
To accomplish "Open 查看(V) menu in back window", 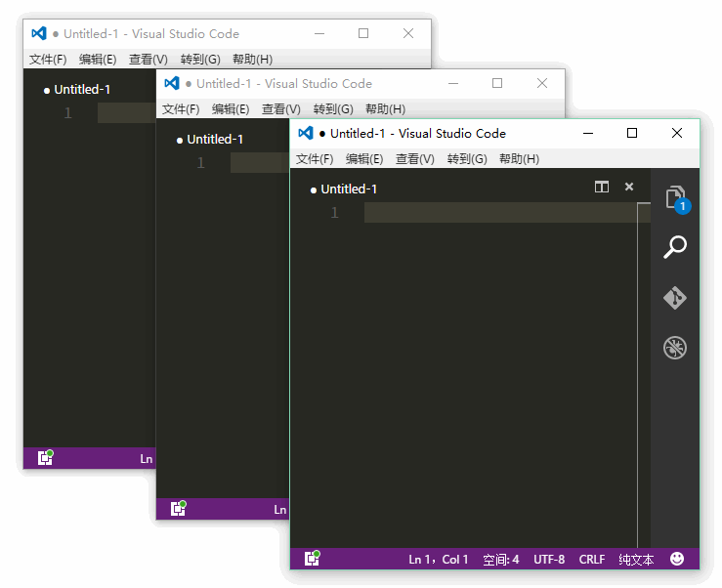I will [x=149, y=60].
